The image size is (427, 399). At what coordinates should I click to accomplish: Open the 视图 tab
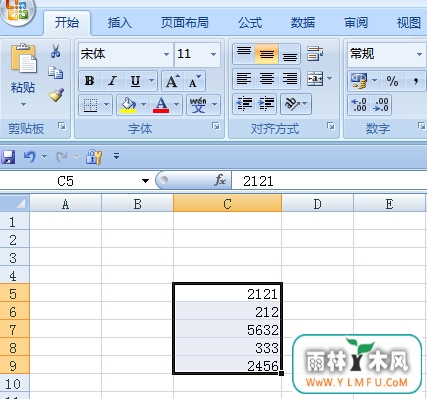[x=409, y=23]
